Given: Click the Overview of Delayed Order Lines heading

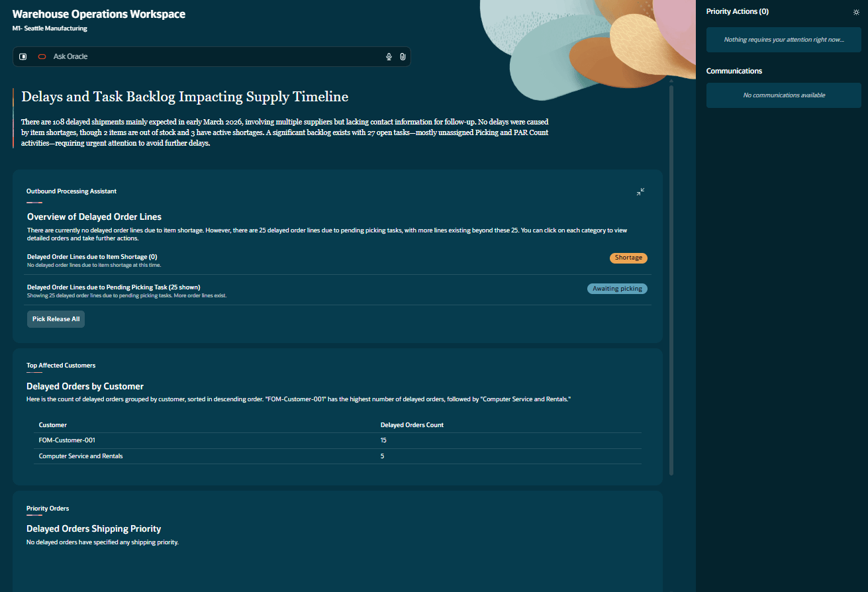Looking at the screenshot, I should point(94,217).
